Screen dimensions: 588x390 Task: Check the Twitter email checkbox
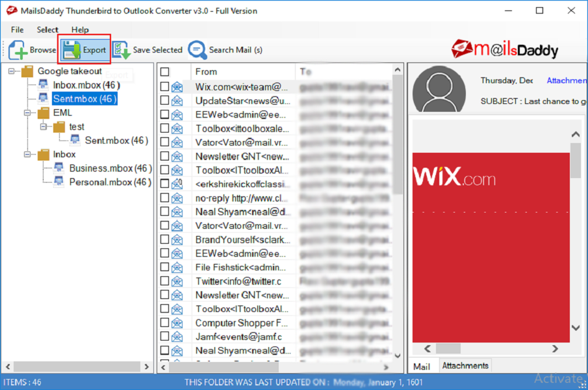164,281
